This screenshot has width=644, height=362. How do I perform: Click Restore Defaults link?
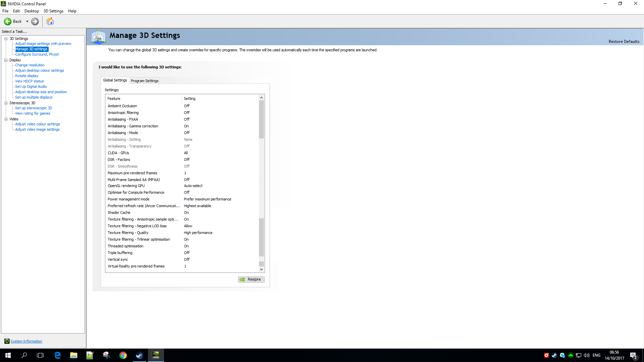(624, 42)
